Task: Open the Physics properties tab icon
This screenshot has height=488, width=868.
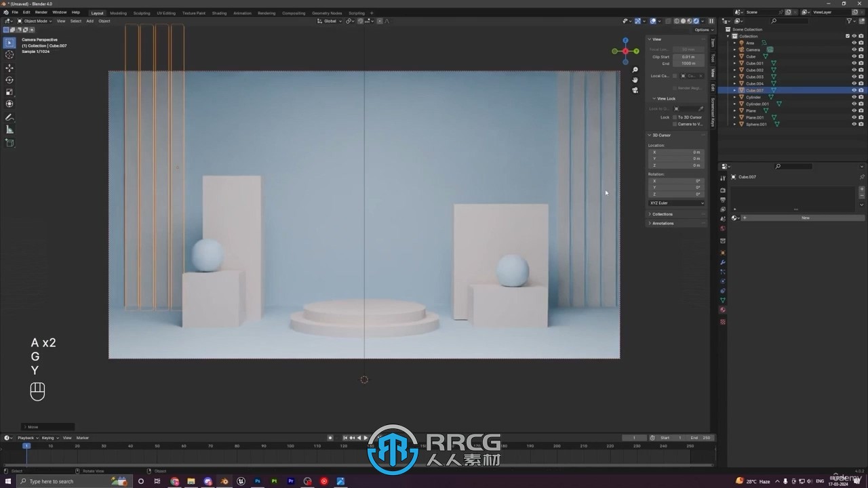Action: (x=723, y=281)
